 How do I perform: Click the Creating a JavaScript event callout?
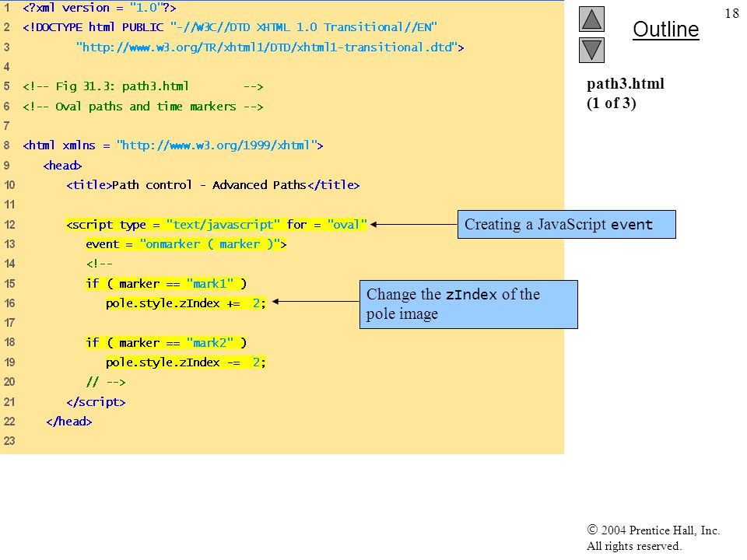[x=566, y=224]
